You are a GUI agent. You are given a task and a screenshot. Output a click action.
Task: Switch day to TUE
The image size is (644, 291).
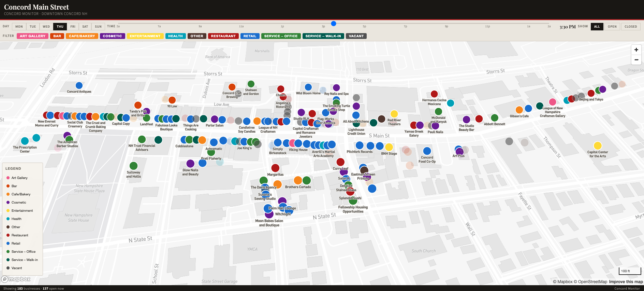33,27
